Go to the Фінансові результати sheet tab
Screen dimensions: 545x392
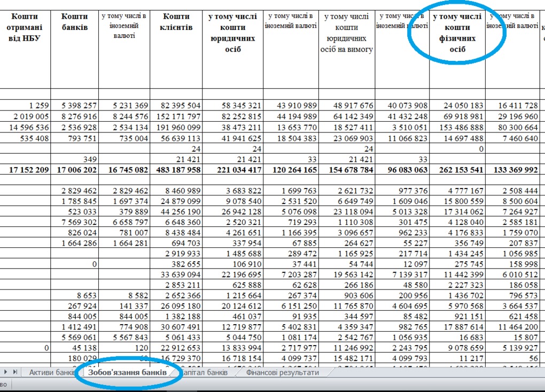point(282,372)
